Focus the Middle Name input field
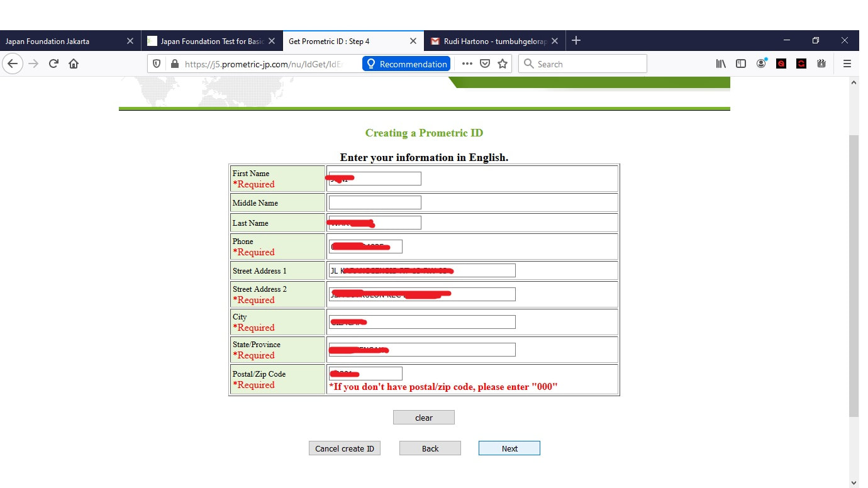 coord(375,202)
